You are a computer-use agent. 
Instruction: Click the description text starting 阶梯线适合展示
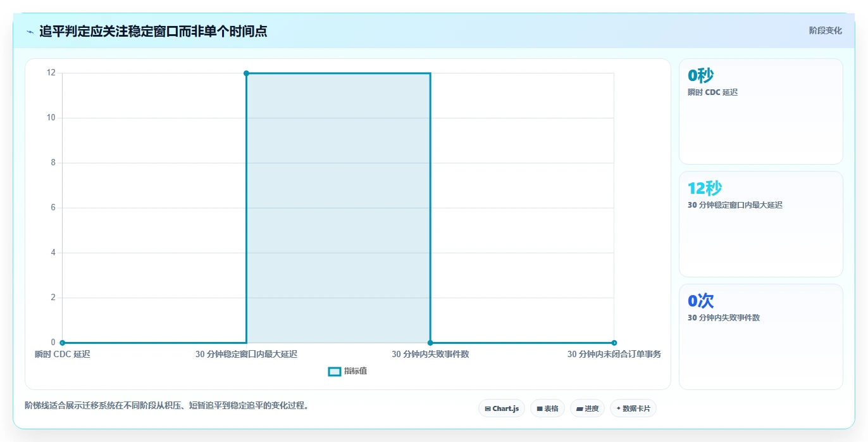(166, 405)
